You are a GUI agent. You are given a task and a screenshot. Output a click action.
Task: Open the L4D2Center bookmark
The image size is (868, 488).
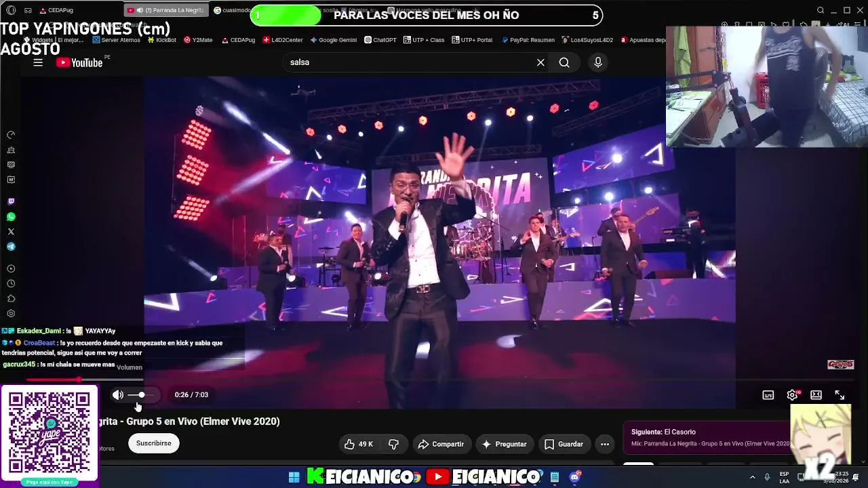pyautogui.click(x=282, y=40)
